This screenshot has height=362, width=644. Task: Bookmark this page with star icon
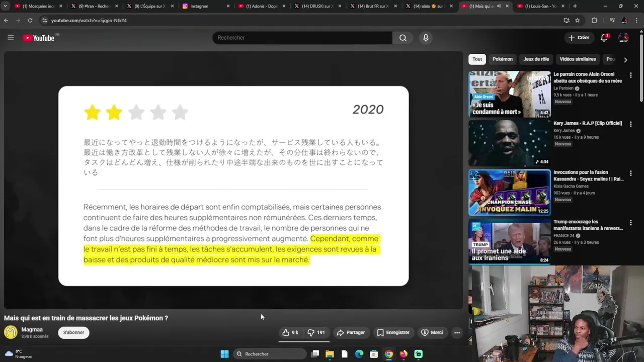pos(578,20)
